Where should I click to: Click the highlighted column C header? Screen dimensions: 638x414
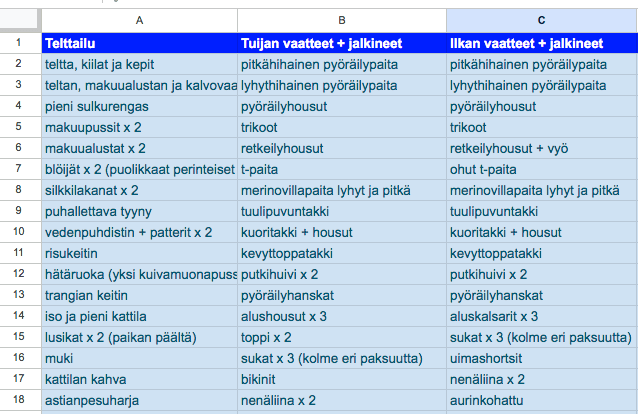tap(542, 20)
